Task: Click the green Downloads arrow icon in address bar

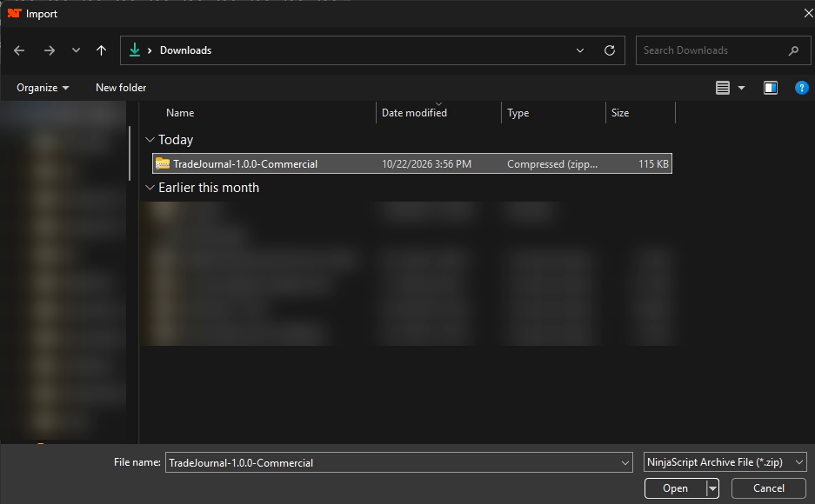Action: pyautogui.click(x=135, y=50)
